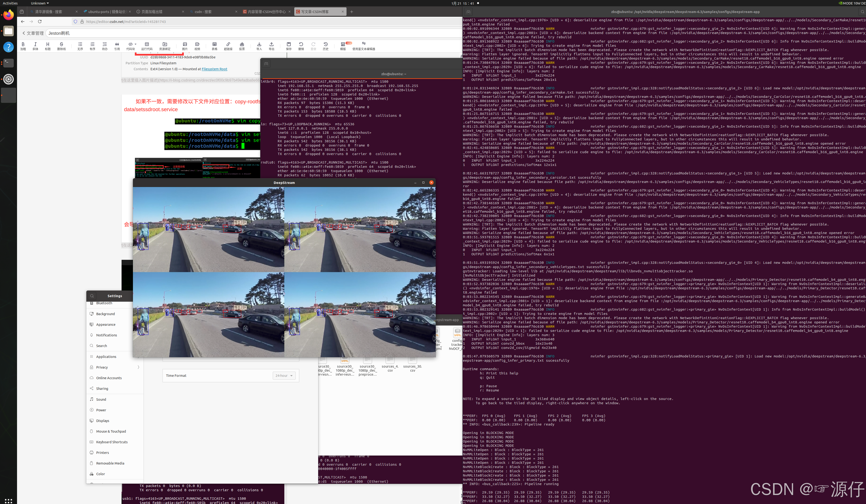Screen dimensions: 866x504
Task: Expand the Privacy chevron in Settings
Action: click(138, 367)
